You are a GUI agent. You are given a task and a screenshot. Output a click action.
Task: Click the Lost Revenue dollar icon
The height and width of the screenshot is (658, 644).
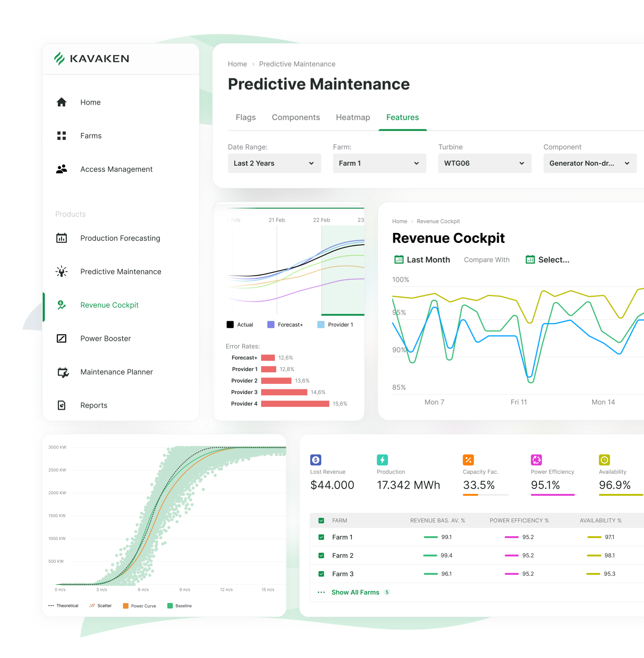[x=316, y=460]
